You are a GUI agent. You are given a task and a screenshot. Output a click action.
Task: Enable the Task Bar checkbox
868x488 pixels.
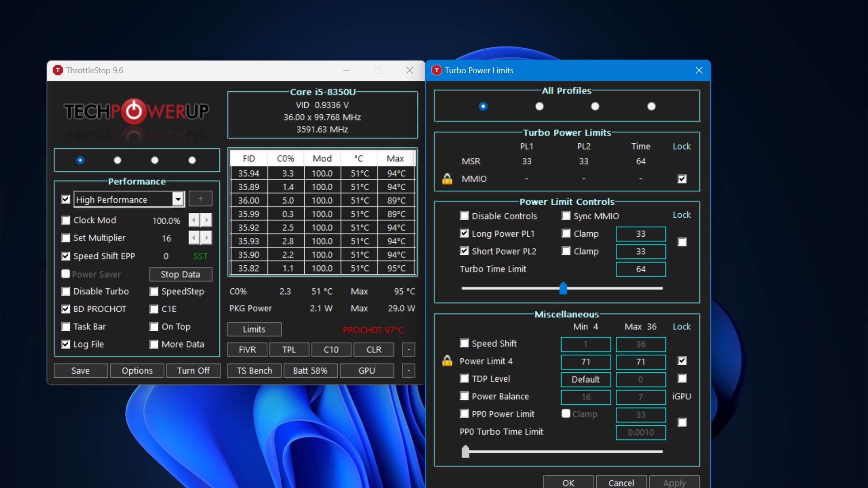[x=66, y=327]
